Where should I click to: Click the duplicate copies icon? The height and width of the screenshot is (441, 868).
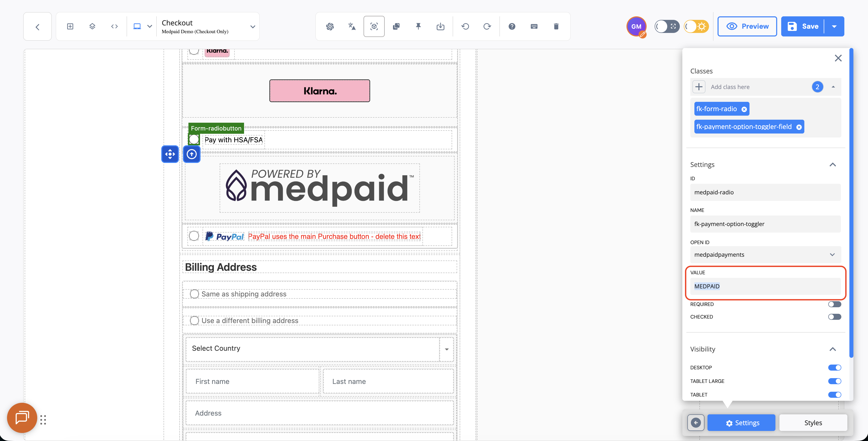coord(396,26)
